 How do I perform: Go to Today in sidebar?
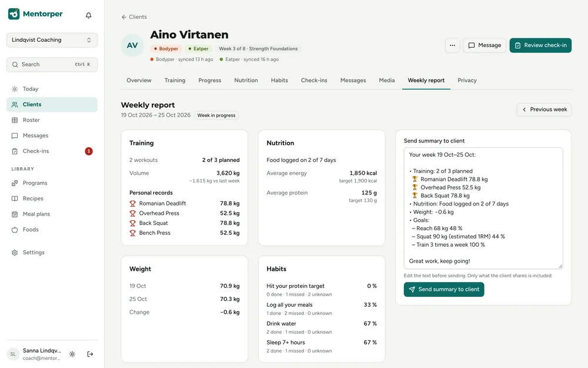tap(52, 89)
